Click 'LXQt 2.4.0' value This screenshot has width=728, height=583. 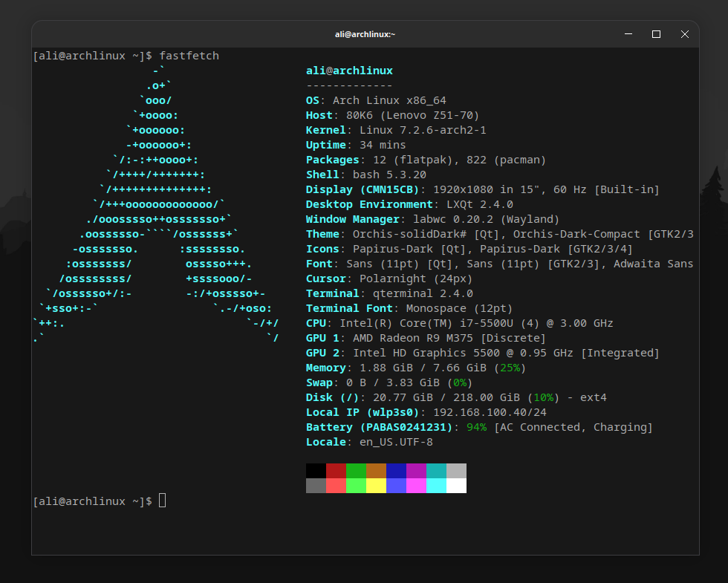tap(480, 204)
